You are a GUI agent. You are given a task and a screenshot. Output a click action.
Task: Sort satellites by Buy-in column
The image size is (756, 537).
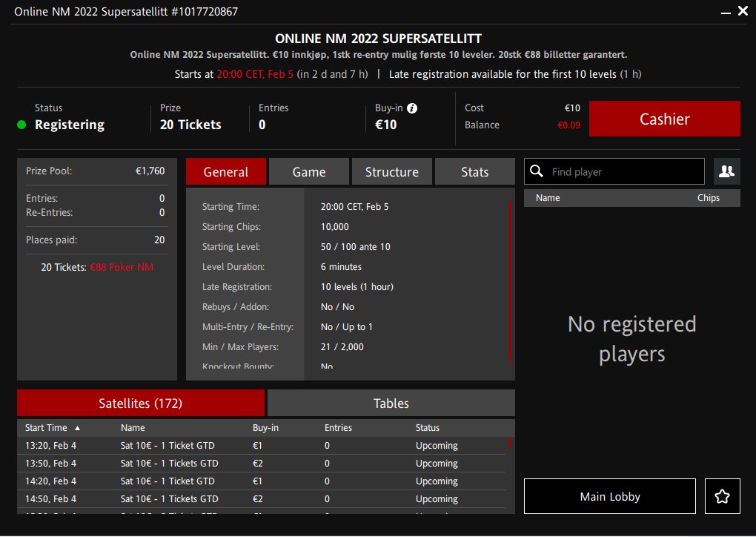click(265, 427)
